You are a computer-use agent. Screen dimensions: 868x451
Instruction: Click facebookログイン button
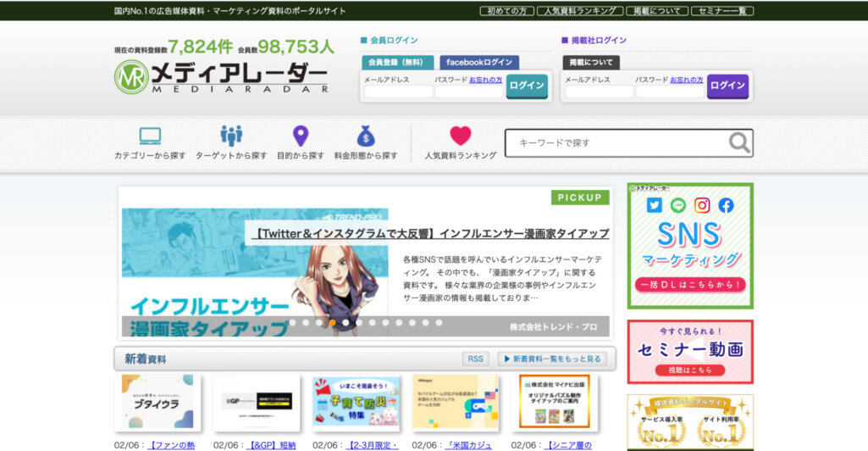(x=479, y=63)
